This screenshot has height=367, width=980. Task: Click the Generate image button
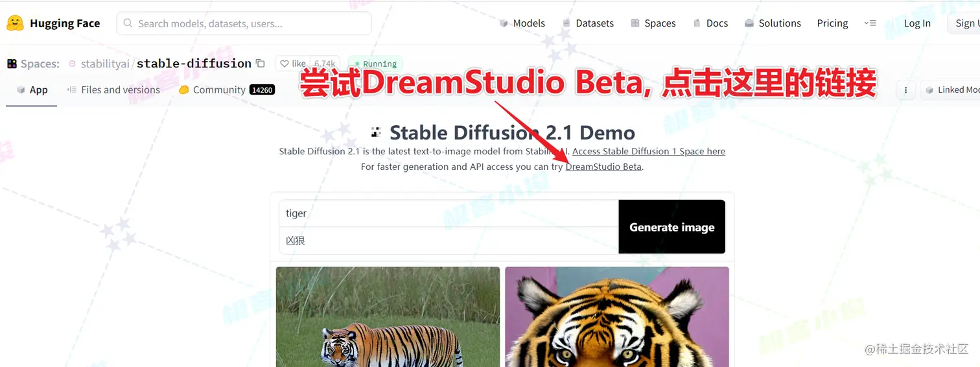coord(672,227)
